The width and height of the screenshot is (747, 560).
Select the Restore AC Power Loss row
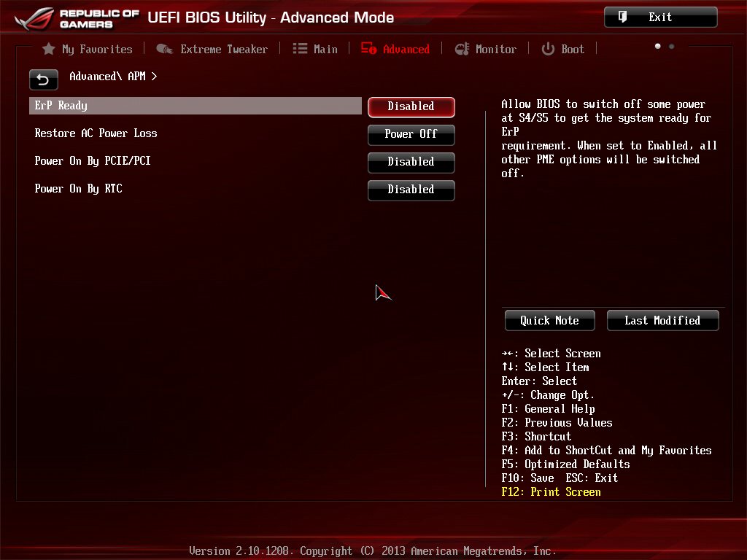196,133
